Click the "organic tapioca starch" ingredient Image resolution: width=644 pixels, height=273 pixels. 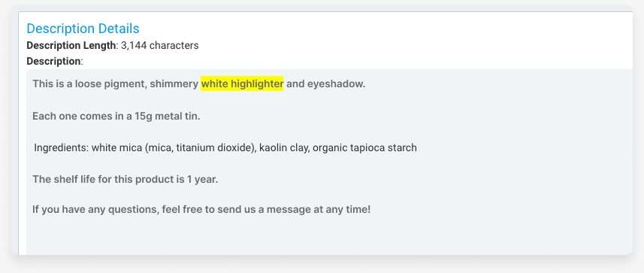pos(364,147)
